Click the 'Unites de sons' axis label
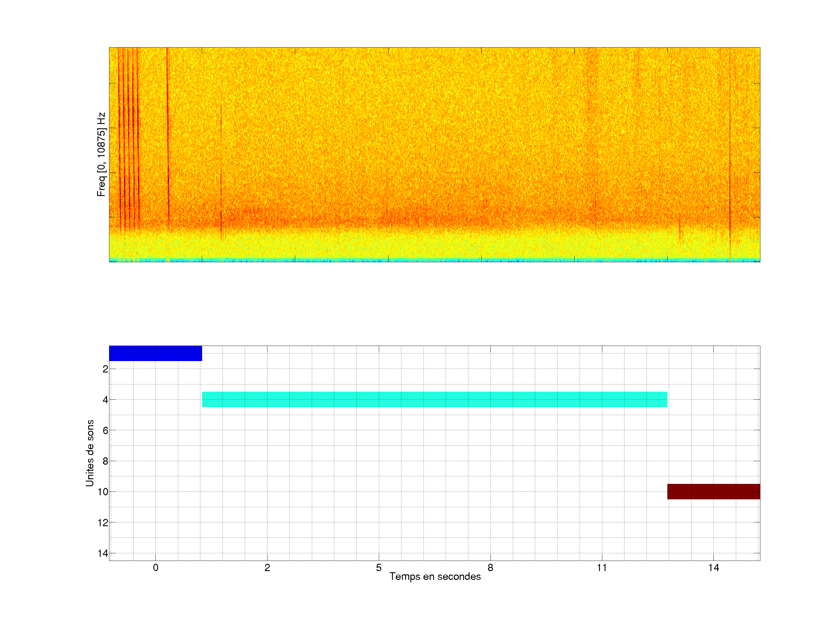Image resolution: width=840 pixels, height=630 pixels. (90, 453)
